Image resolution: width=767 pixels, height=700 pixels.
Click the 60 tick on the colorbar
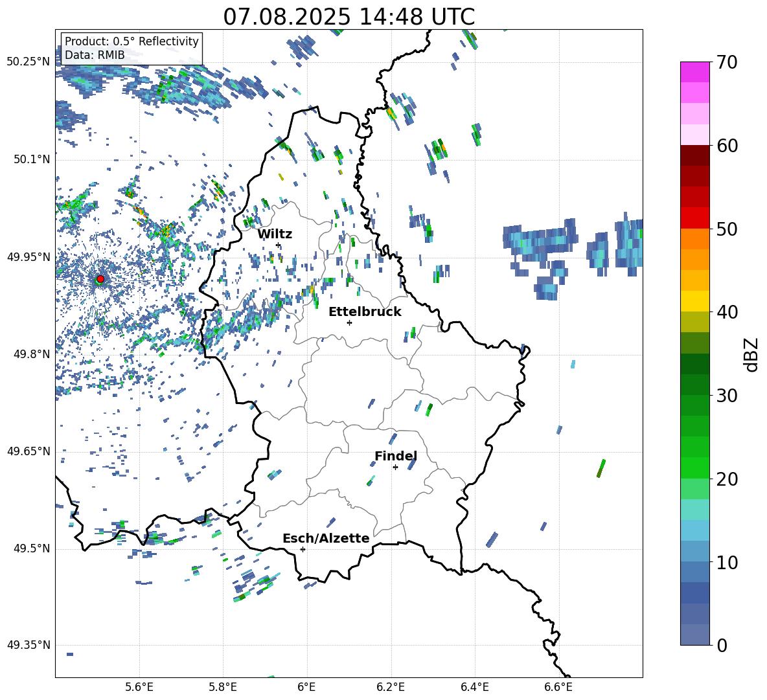tap(727, 146)
